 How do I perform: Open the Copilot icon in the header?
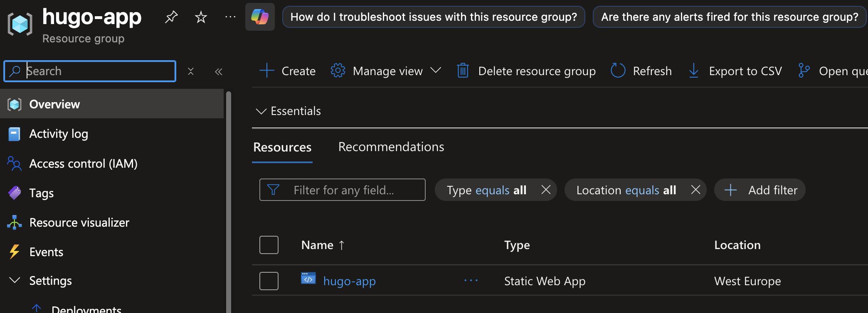[x=260, y=17]
